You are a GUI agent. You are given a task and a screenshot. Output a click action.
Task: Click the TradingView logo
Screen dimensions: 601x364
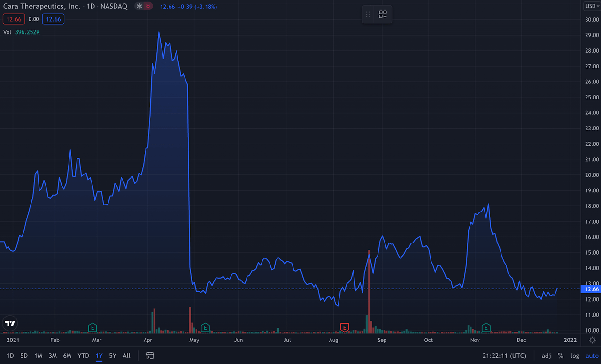[9, 323]
